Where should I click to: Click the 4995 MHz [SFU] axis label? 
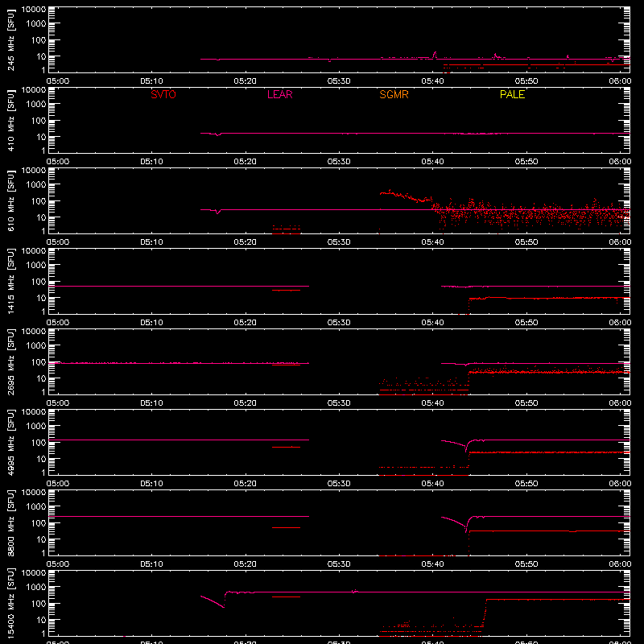click(x=11, y=442)
